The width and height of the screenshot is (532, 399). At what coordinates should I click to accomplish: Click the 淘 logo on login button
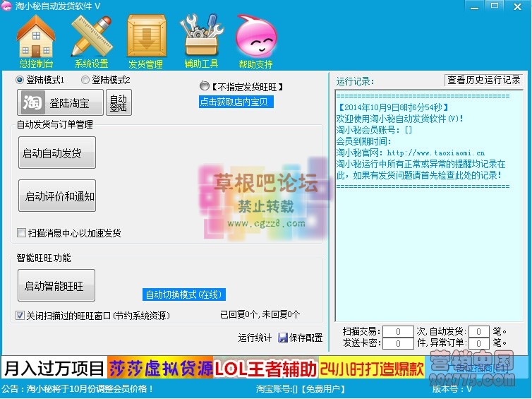click(x=32, y=103)
